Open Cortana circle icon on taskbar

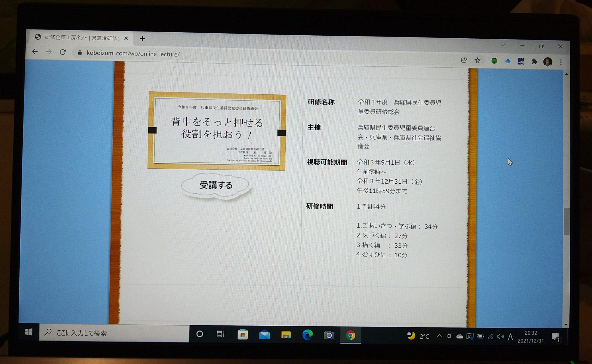(x=200, y=334)
